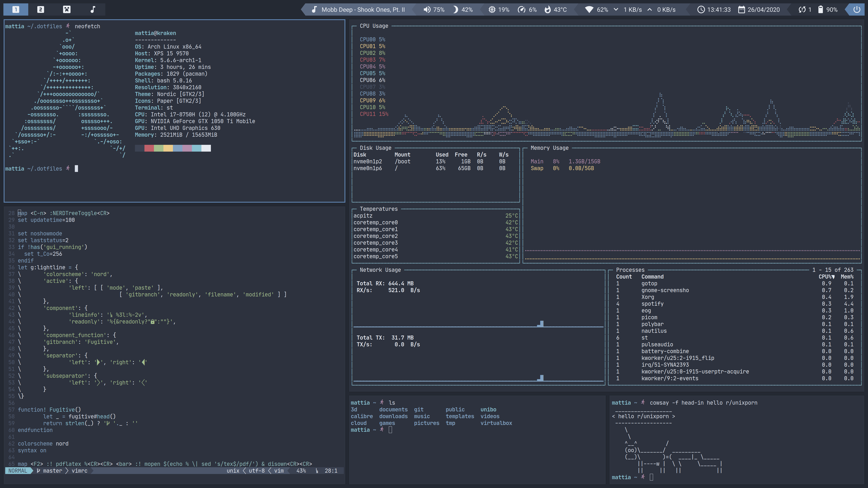Click line 62 colorscheme nord in vim
The height and width of the screenshot is (488, 868).
coord(43,443)
